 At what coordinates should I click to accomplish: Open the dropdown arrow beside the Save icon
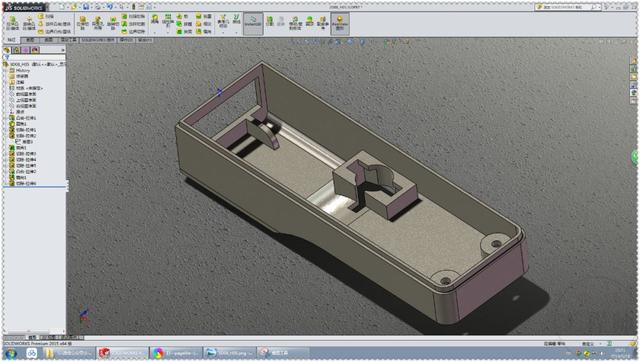point(91,7)
